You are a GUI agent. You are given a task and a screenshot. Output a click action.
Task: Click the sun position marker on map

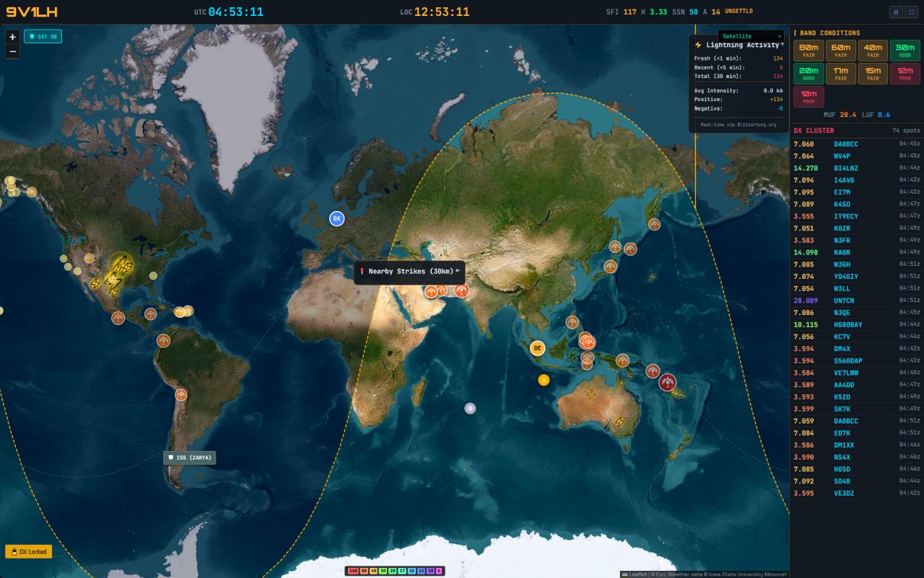544,380
